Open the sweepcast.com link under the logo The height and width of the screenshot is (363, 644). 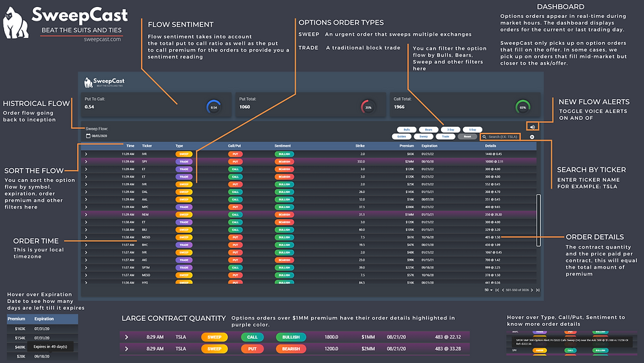(103, 39)
